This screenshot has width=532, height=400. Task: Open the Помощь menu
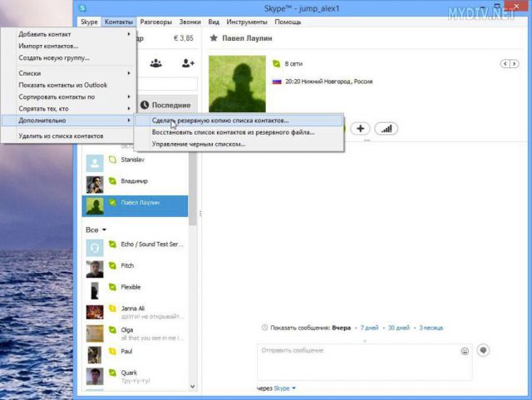pyautogui.click(x=288, y=22)
